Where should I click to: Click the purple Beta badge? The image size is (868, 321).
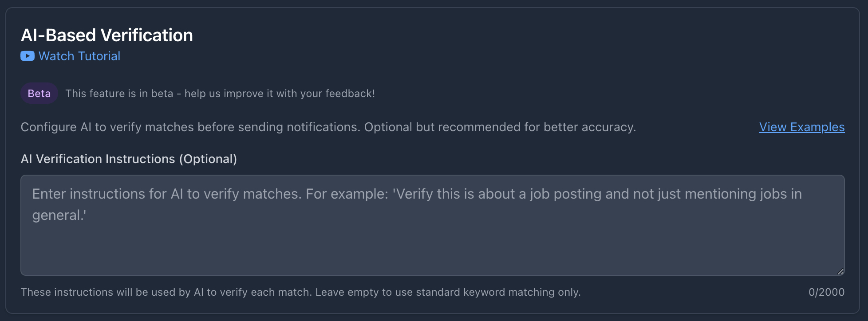coord(39,94)
